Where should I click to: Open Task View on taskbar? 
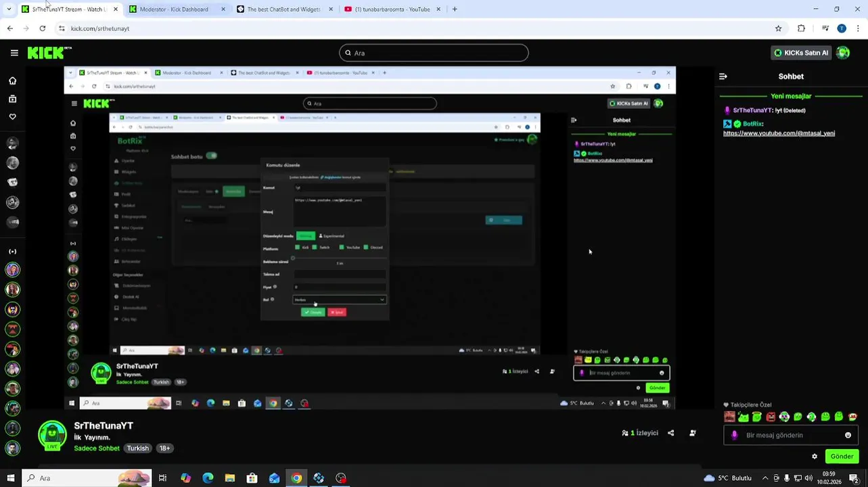pyautogui.click(x=163, y=478)
